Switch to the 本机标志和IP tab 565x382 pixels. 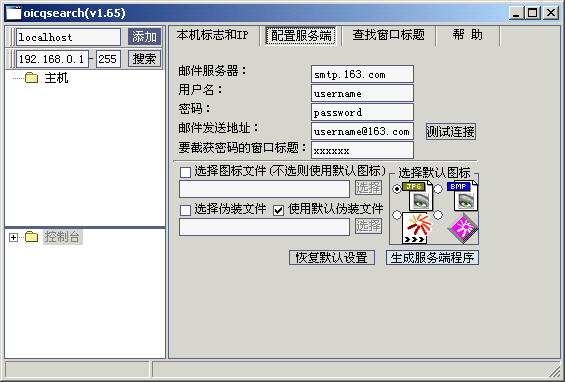[213, 35]
